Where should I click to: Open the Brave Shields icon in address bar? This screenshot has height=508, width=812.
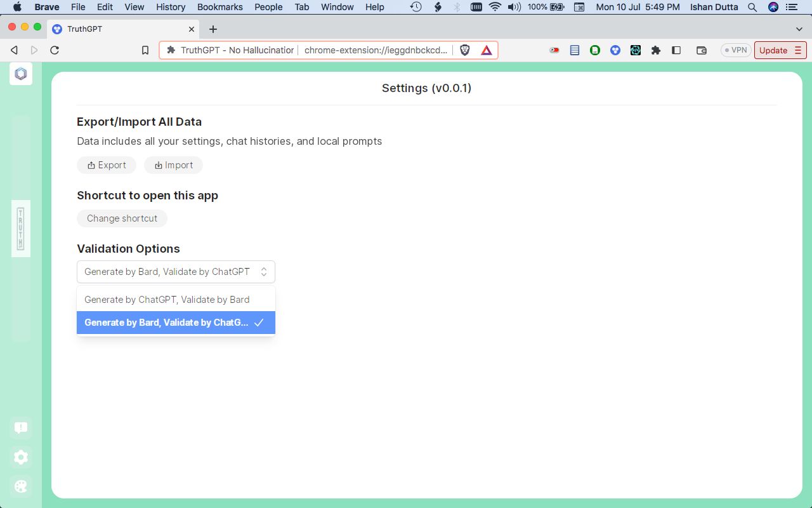(465, 50)
